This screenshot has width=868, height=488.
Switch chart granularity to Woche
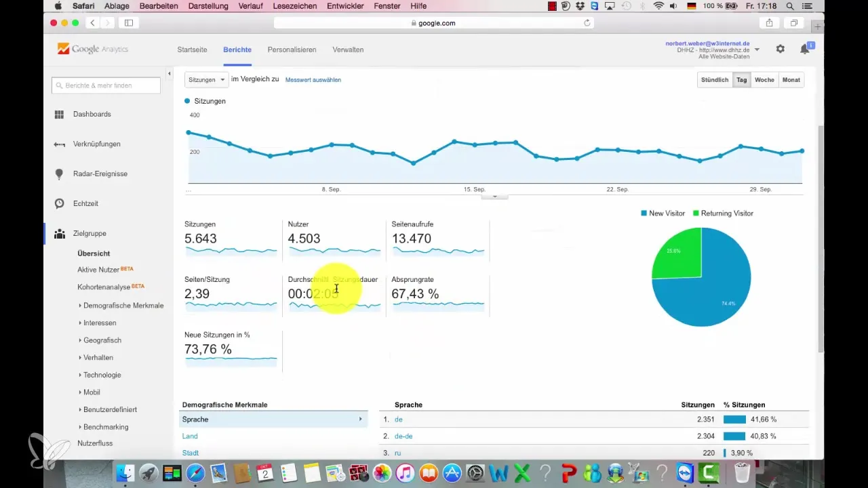tap(764, 80)
